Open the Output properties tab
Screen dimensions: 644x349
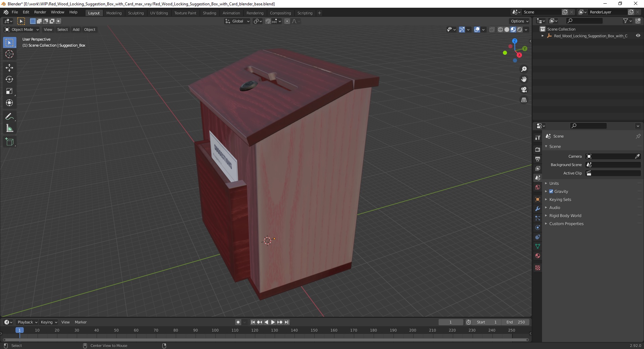[x=538, y=159]
